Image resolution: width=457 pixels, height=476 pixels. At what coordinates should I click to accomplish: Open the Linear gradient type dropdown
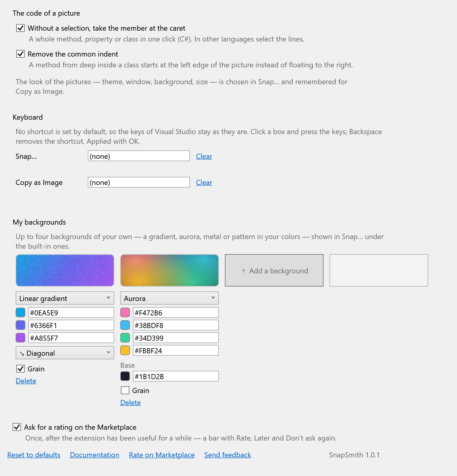coord(65,298)
